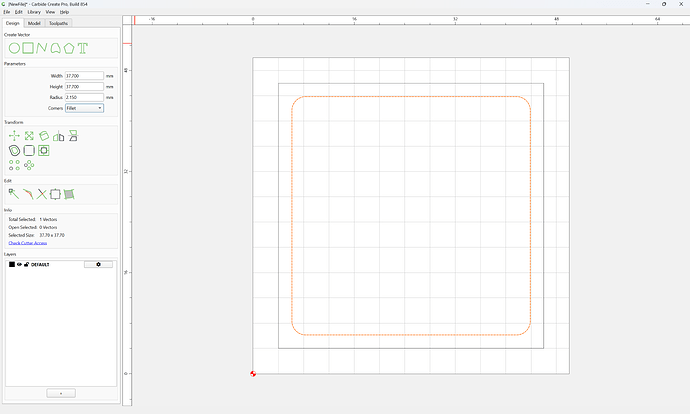This screenshot has width=690, height=414.
Task: Activate the Offset vector tool
Action: pos(14,150)
